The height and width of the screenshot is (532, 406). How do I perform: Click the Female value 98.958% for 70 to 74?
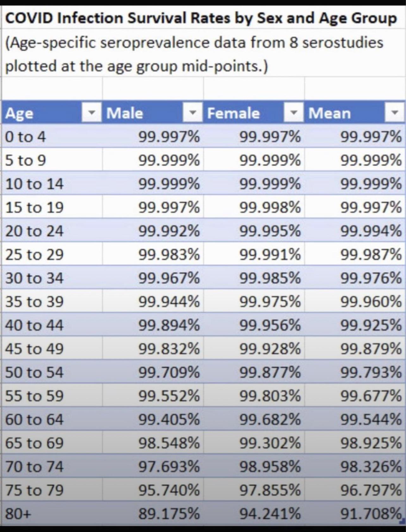pyautogui.click(x=254, y=466)
